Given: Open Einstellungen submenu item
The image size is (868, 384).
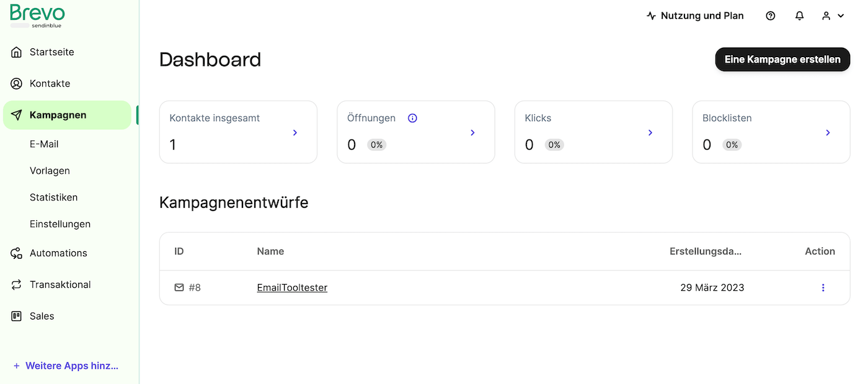Looking at the screenshot, I should click(60, 224).
